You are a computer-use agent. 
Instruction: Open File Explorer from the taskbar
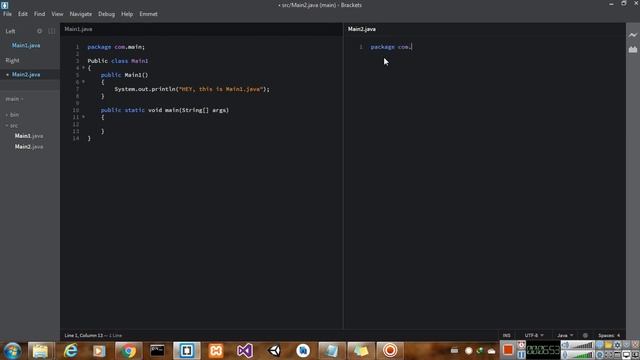click(40, 351)
